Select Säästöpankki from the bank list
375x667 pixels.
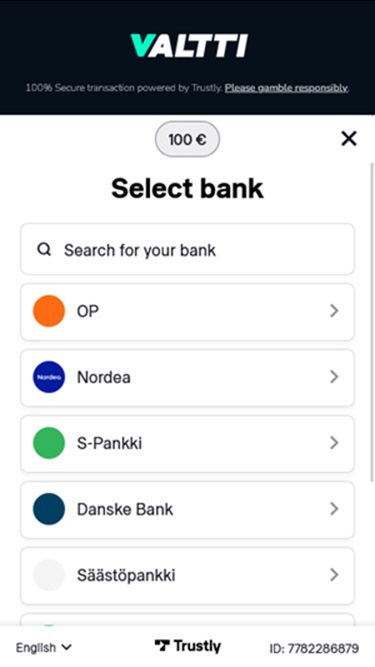coord(188,575)
